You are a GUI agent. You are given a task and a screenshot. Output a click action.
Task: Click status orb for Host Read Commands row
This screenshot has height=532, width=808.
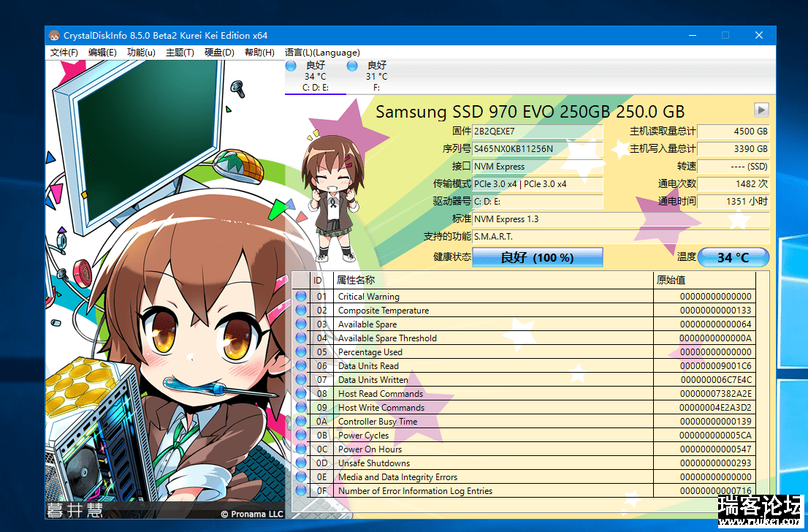(x=301, y=394)
